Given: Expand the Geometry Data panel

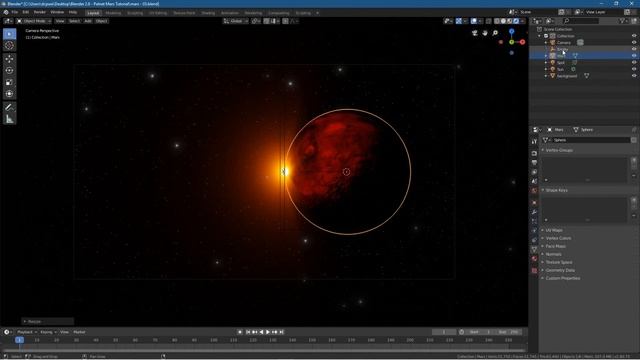Looking at the screenshot, I should tap(560, 270).
